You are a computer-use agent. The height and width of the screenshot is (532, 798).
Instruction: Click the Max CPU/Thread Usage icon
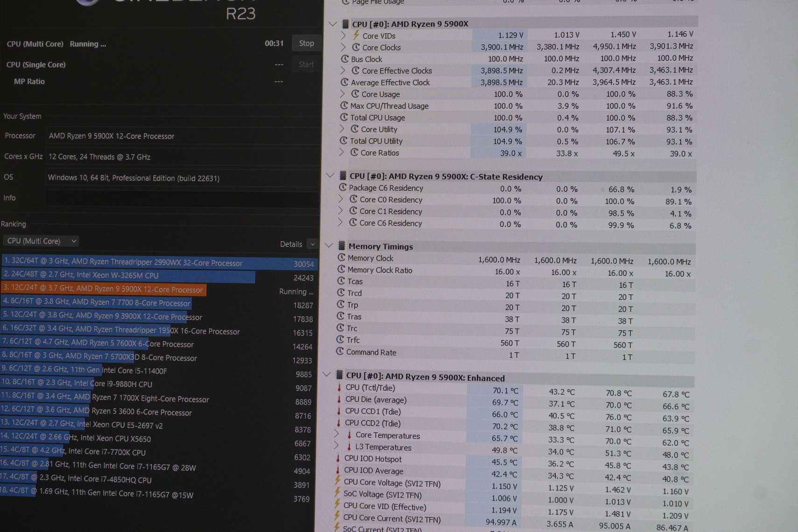tap(344, 105)
